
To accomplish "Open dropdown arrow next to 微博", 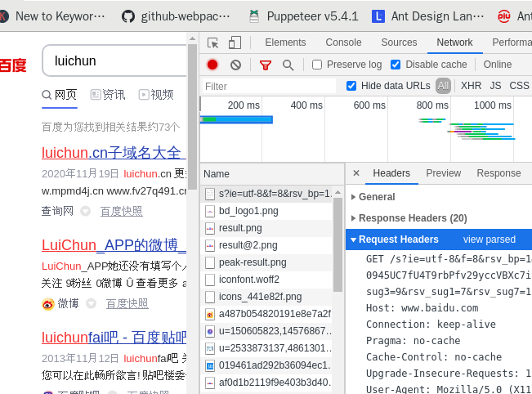I will [x=91, y=304].
